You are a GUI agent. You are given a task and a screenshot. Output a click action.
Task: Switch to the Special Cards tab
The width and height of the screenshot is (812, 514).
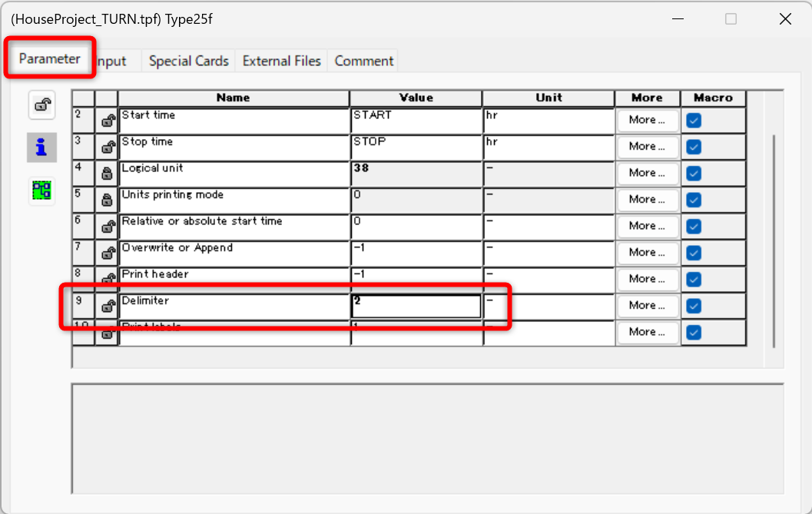pyautogui.click(x=189, y=61)
